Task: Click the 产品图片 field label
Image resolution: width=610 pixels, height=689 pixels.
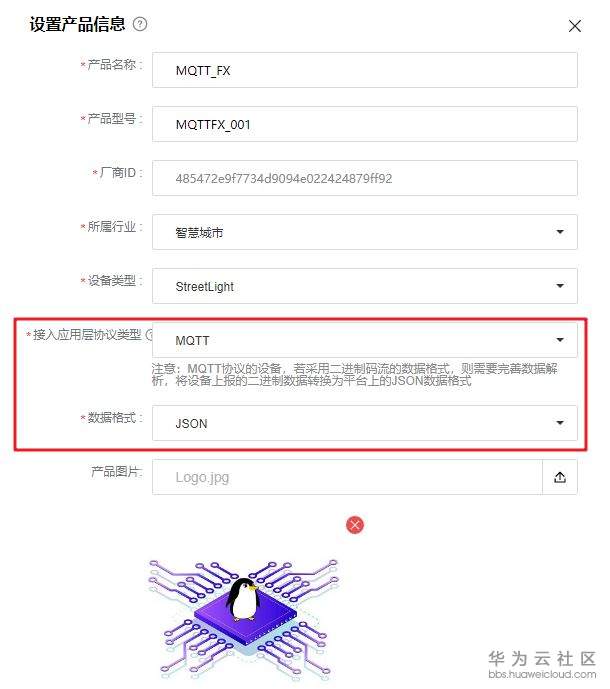Action: [x=117, y=471]
